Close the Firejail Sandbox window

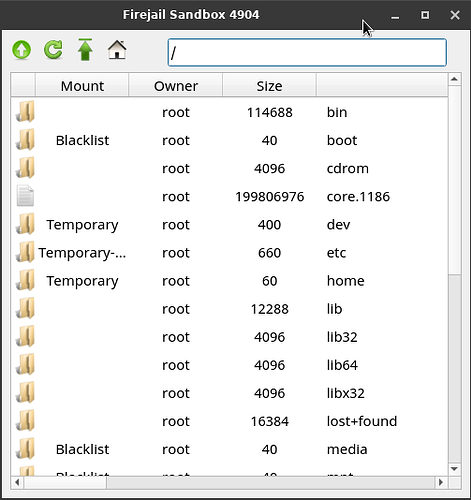(x=455, y=15)
